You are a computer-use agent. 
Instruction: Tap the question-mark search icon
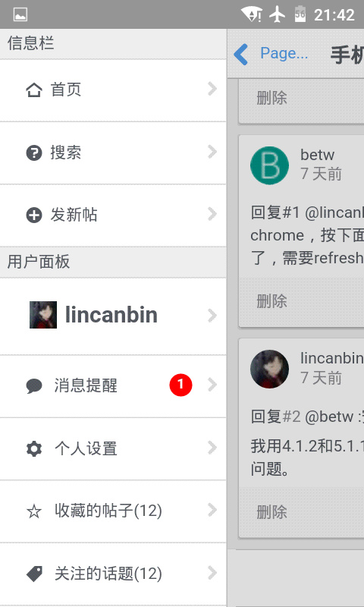34,153
